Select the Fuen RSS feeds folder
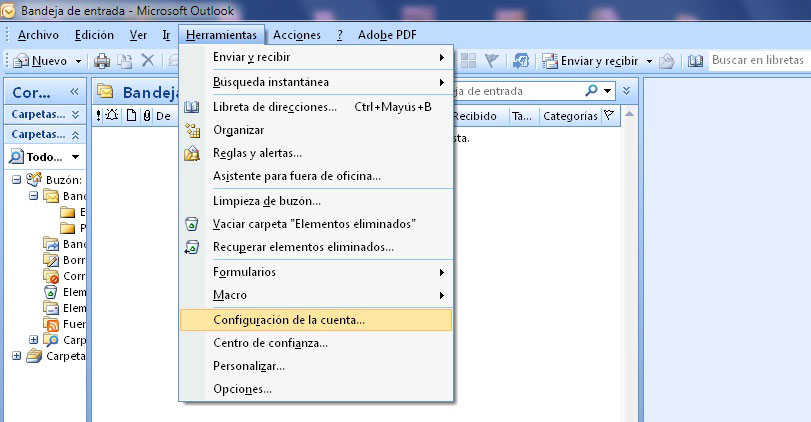The width and height of the screenshot is (811, 422). coord(65,324)
